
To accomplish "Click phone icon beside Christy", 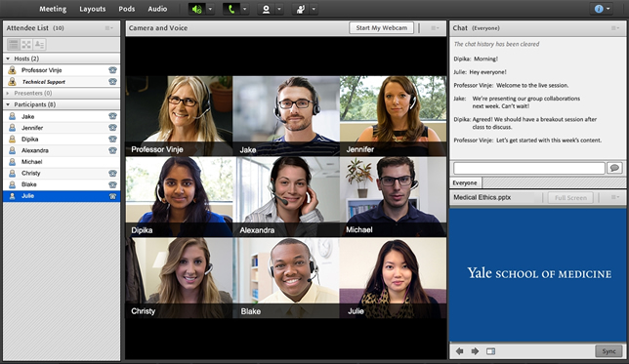I will pyautogui.click(x=112, y=173).
